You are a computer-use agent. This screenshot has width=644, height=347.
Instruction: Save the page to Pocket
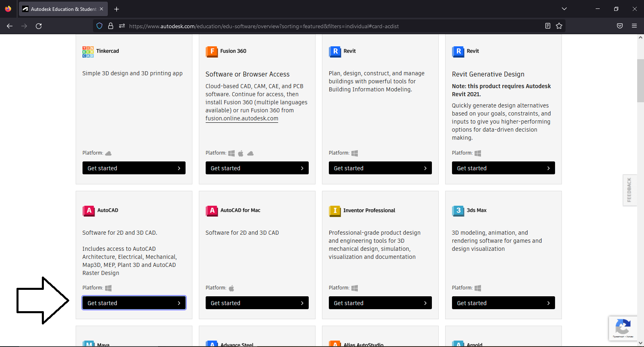click(x=620, y=26)
